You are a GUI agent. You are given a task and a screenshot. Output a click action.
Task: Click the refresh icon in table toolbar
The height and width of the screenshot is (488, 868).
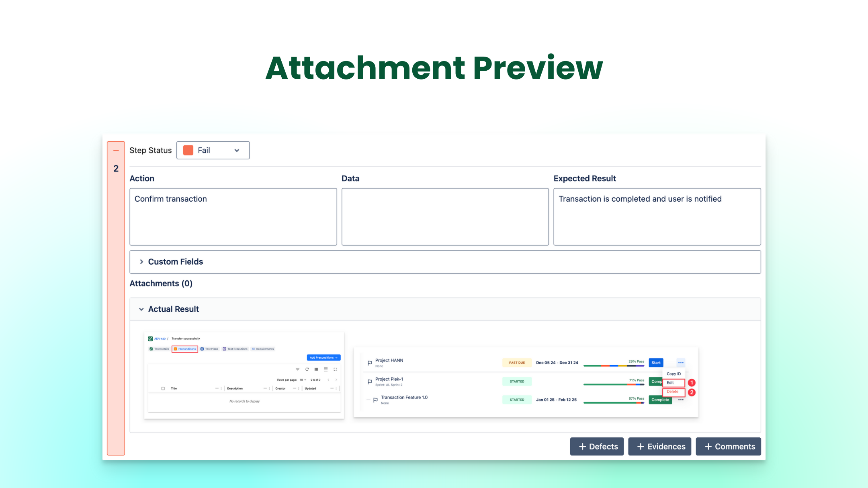point(307,369)
